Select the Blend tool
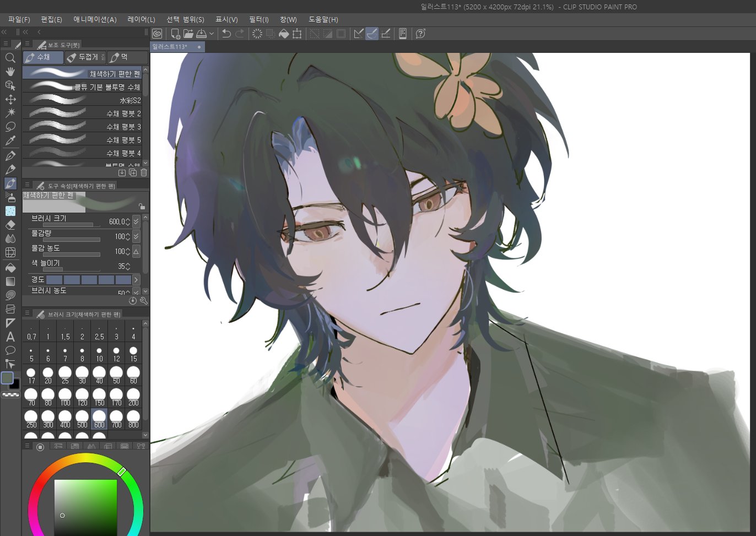This screenshot has width=756, height=536. 10,239
